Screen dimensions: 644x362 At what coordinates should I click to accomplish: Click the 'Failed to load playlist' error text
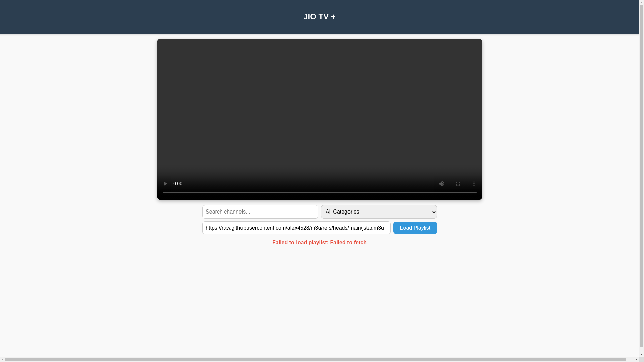click(319, 243)
